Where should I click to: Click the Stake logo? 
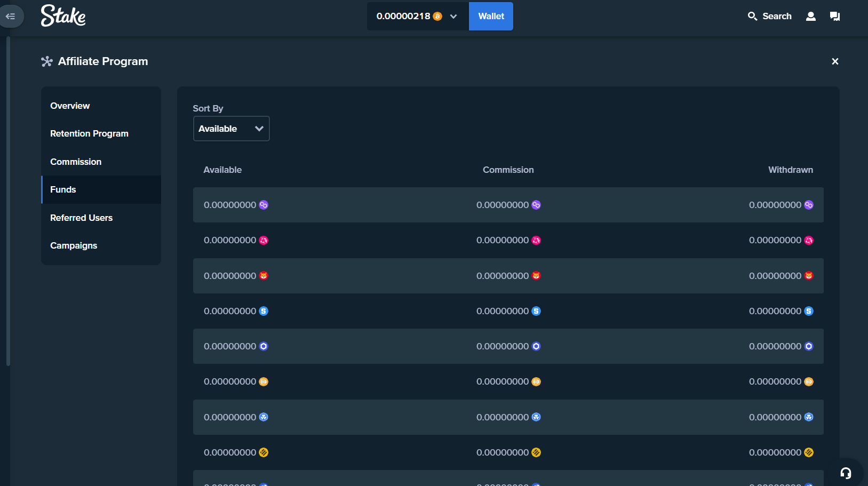63,16
